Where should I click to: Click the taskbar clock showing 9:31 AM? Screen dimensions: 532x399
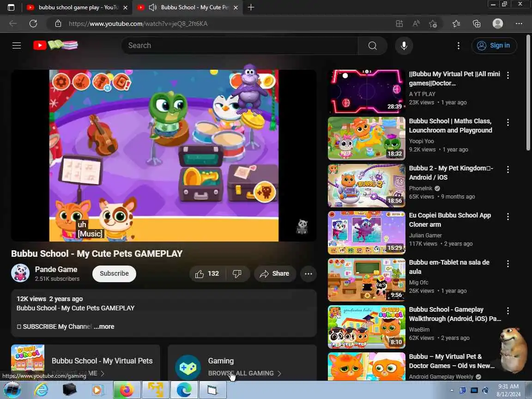tap(508, 390)
